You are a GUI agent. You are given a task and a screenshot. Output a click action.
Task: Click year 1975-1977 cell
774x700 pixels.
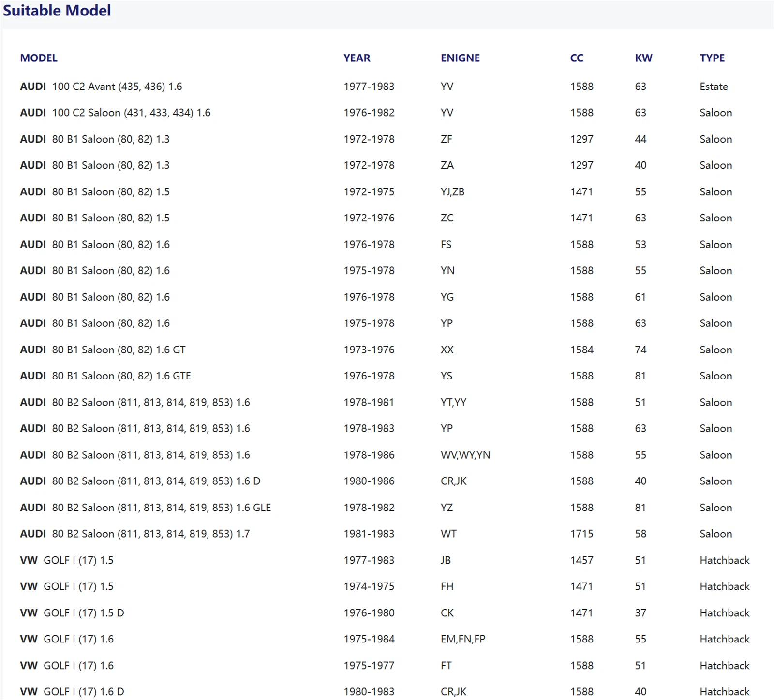click(369, 666)
